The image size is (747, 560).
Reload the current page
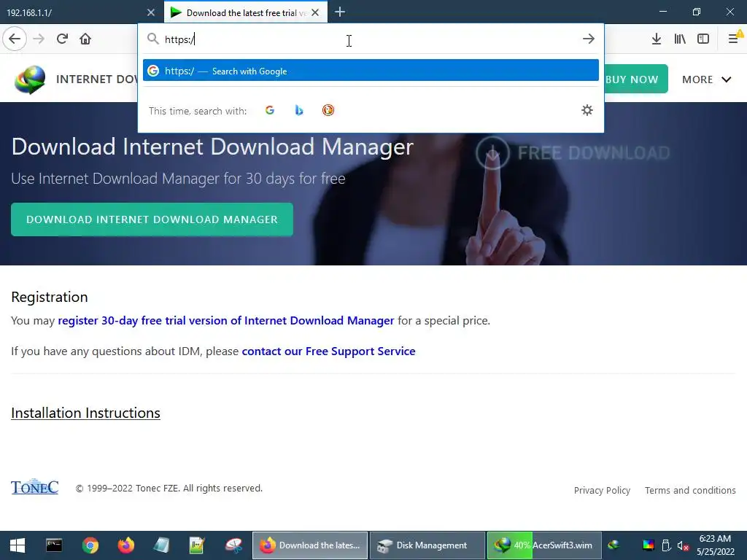[x=62, y=39]
